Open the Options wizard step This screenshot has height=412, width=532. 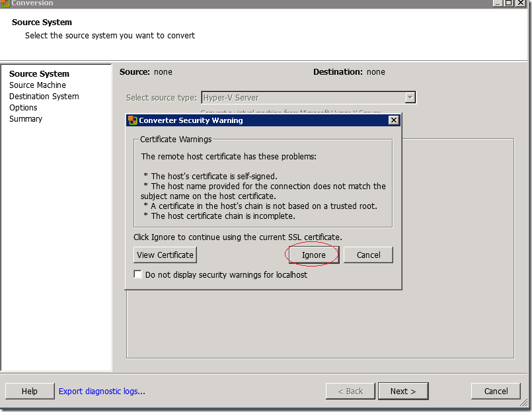pyautogui.click(x=23, y=108)
